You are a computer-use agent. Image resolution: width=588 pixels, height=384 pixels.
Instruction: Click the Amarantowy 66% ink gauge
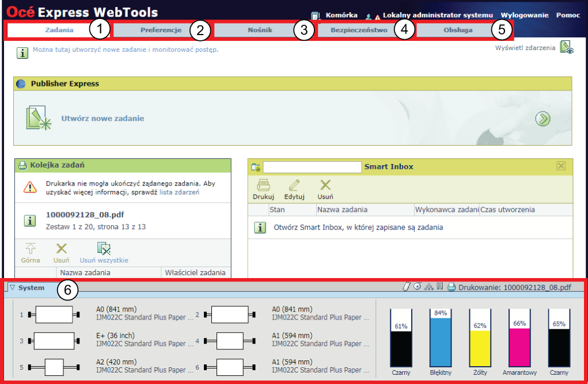[x=519, y=338]
